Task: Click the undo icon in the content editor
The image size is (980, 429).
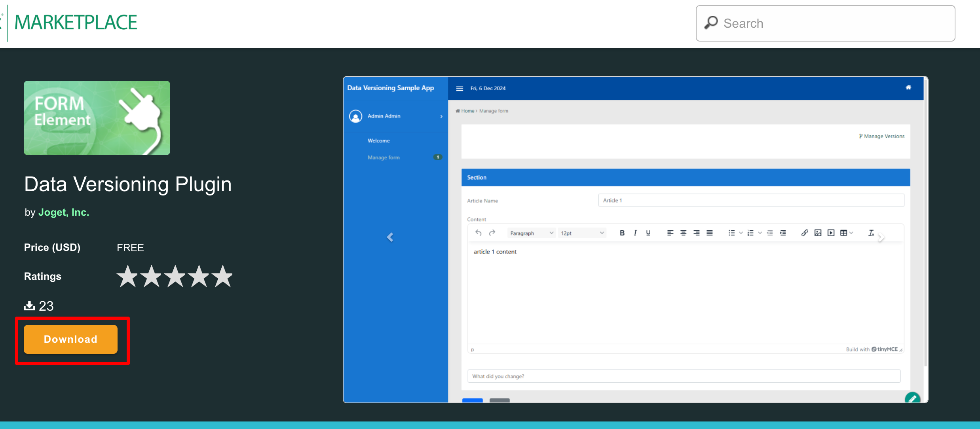Action: [479, 233]
